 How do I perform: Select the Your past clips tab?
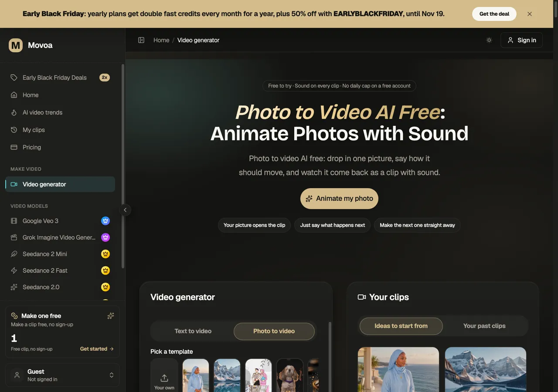click(484, 326)
